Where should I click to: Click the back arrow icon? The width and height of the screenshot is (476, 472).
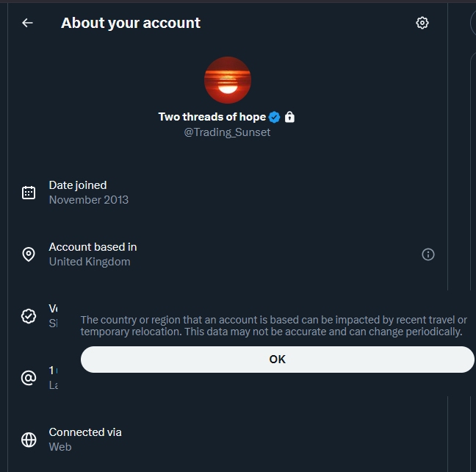coord(27,23)
